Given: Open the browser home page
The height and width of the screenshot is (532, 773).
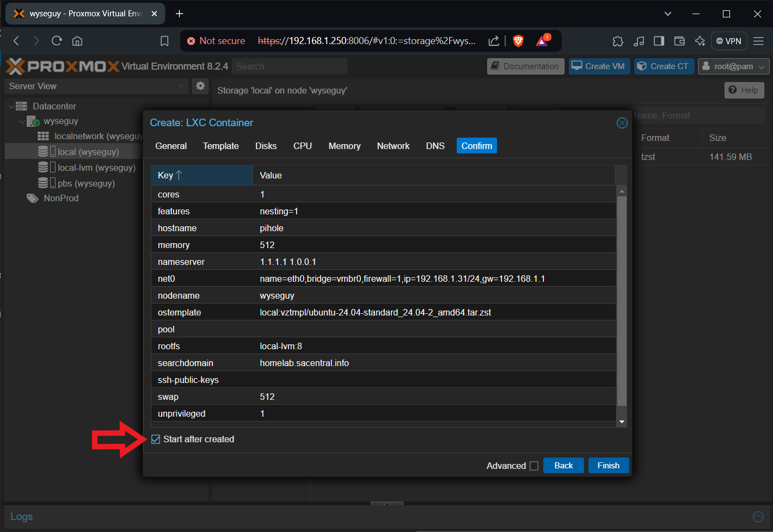Looking at the screenshot, I should coord(77,41).
